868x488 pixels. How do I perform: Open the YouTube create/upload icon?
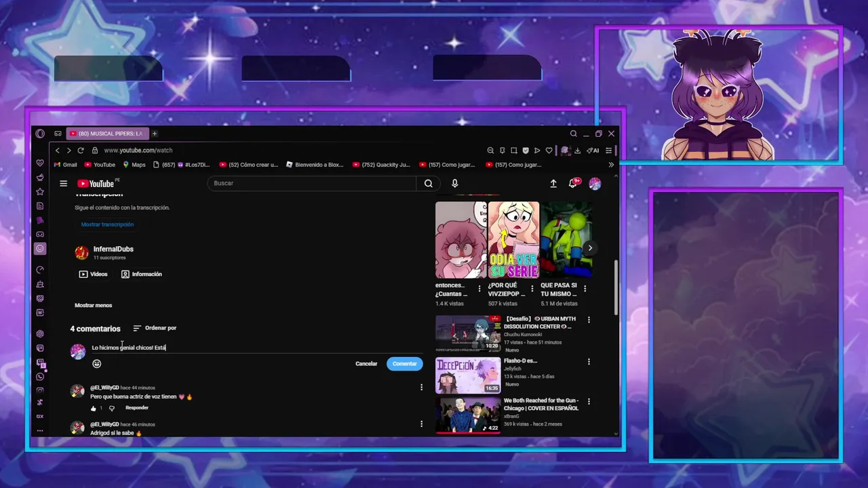pos(553,184)
